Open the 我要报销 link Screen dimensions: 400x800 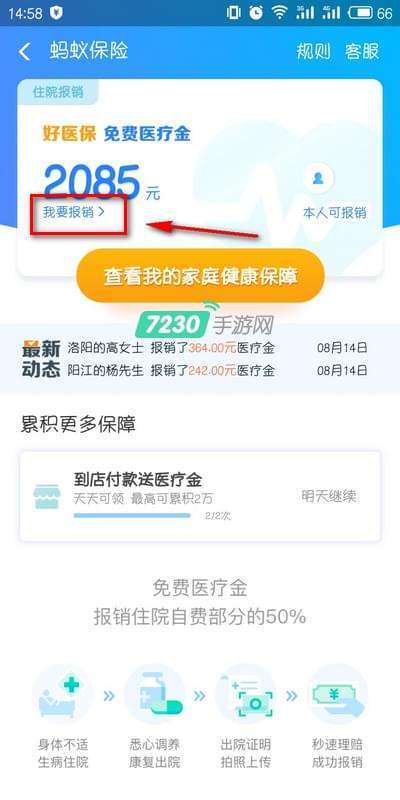68,212
